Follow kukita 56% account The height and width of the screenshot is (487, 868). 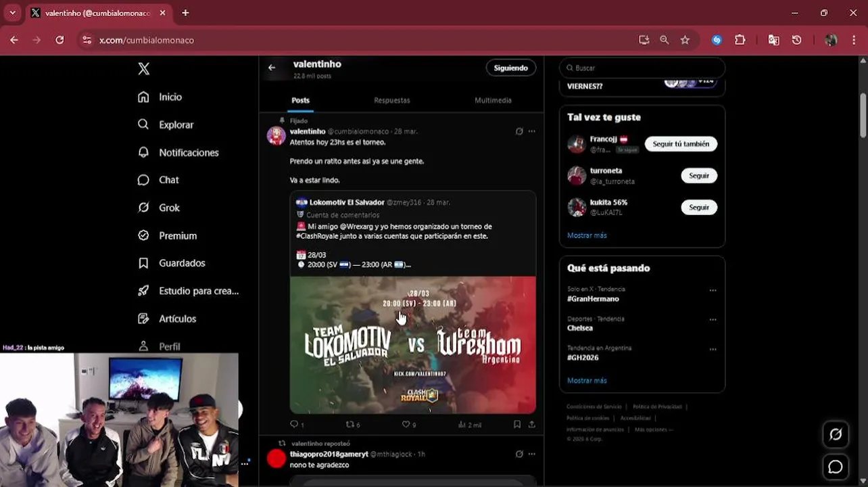(699, 208)
